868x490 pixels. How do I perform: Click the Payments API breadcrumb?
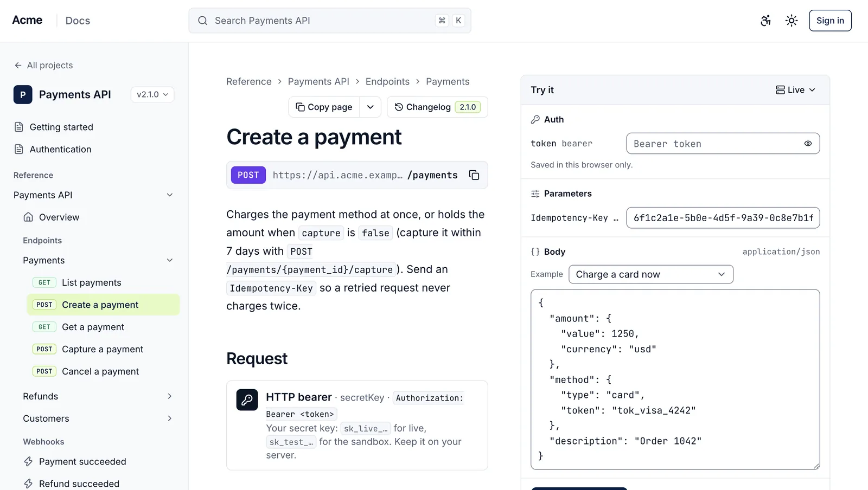318,81
